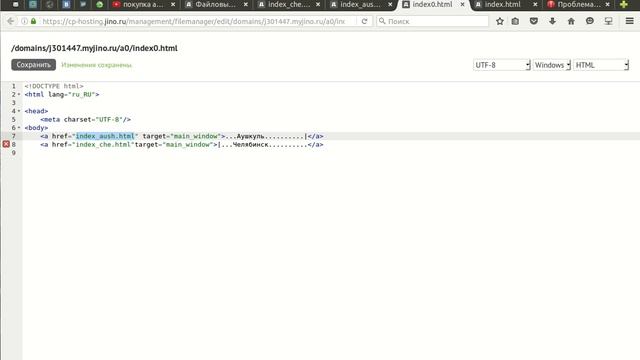Switch to the index_aus tab
This screenshot has width=640, height=360.
tap(360, 4)
